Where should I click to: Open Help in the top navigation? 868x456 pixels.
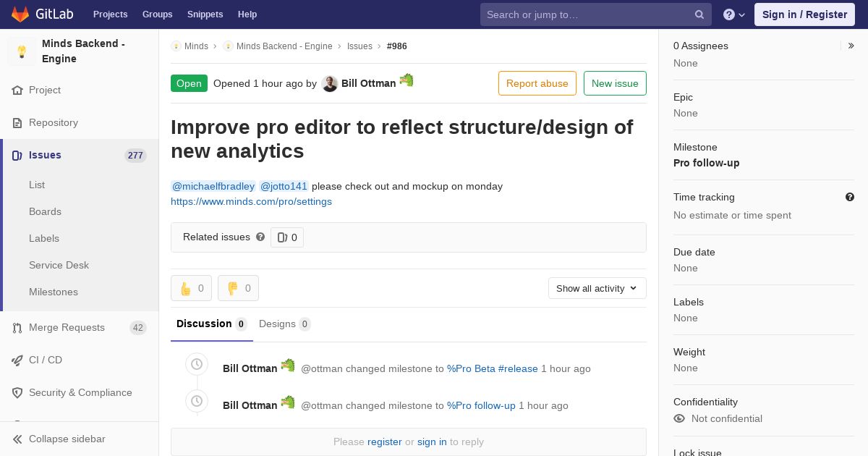[247, 14]
